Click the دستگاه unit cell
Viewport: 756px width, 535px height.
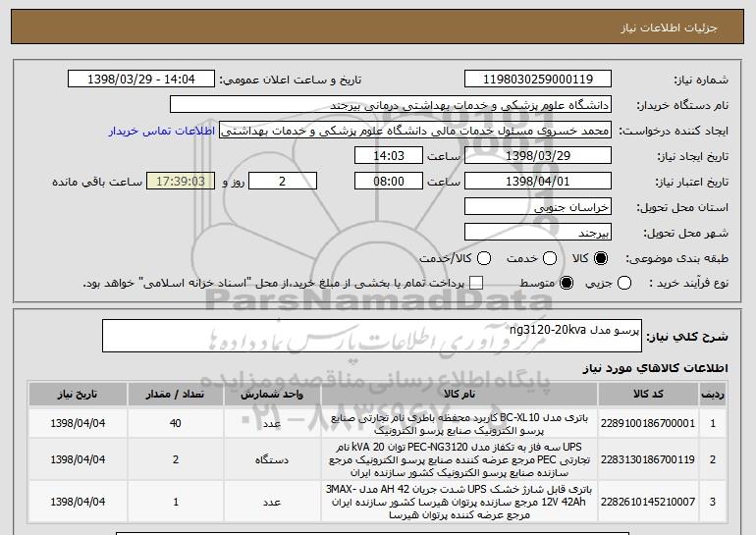pos(272,459)
